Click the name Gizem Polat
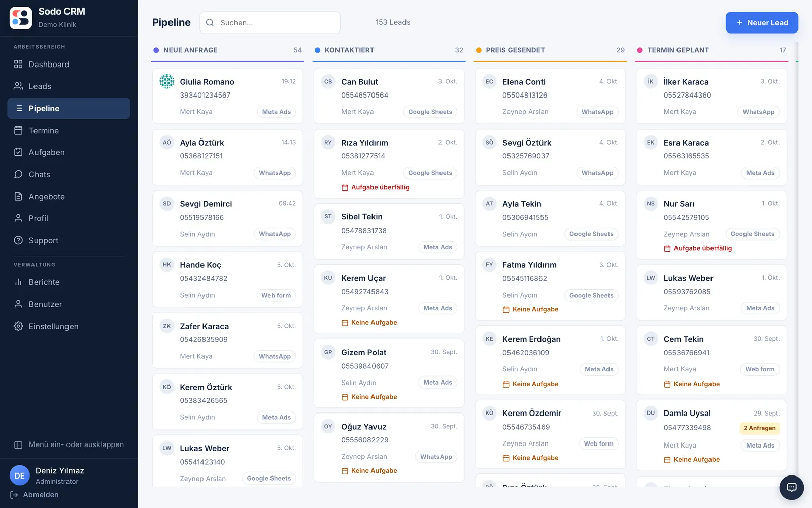This screenshot has height=508, width=812. [x=363, y=352]
